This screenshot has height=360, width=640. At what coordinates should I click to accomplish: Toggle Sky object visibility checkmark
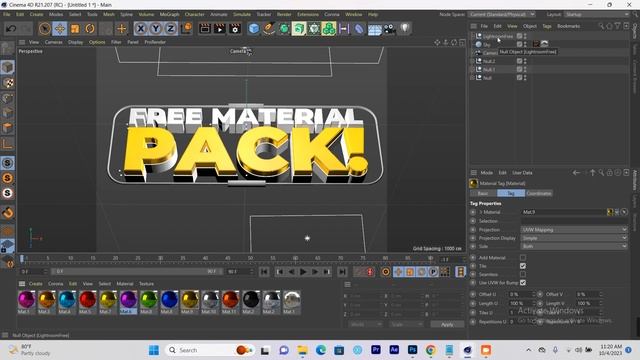(519, 44)
